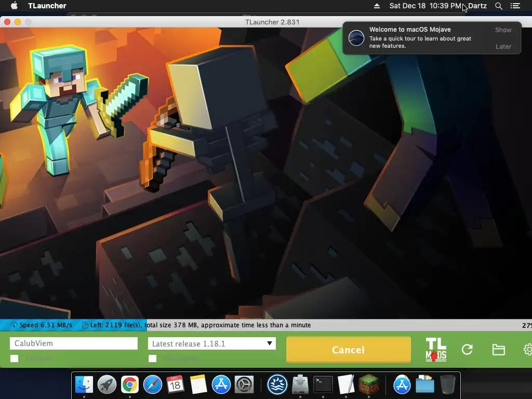Click Show on macOS Mojave notification
This screenshot has height=399, width=532.
(x=503, y=30)
